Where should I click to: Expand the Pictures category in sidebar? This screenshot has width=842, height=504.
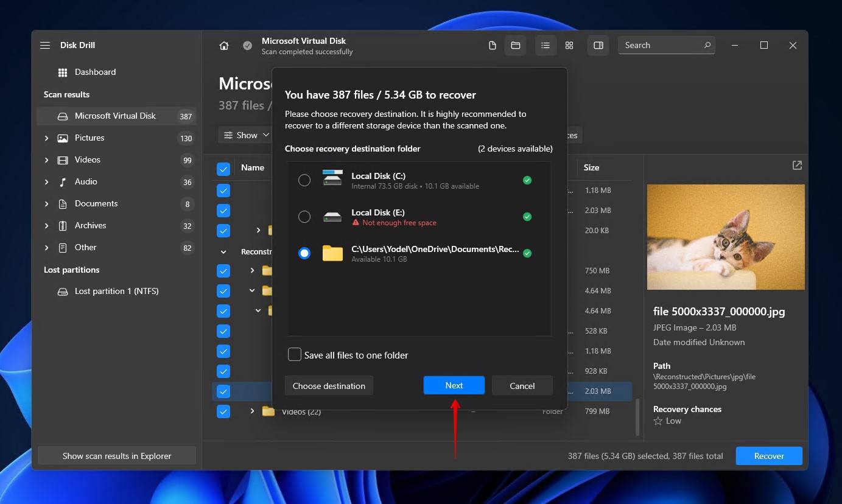point(46,138)
